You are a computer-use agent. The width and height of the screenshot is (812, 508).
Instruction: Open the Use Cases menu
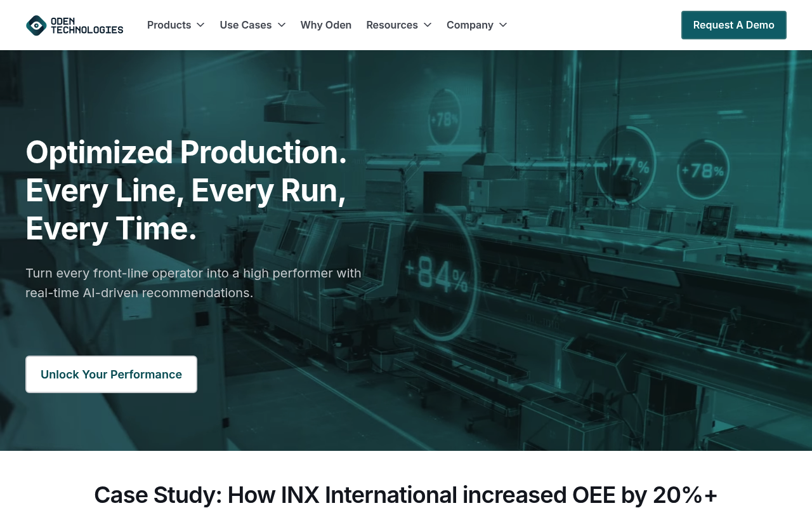tap(246, 25)
